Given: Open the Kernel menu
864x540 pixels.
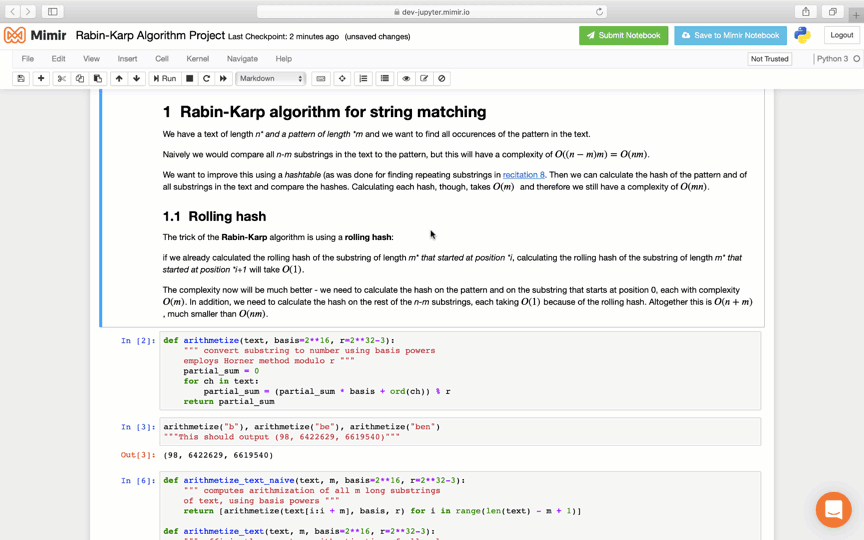Looking at the screenshot, I should coord(198,58).
